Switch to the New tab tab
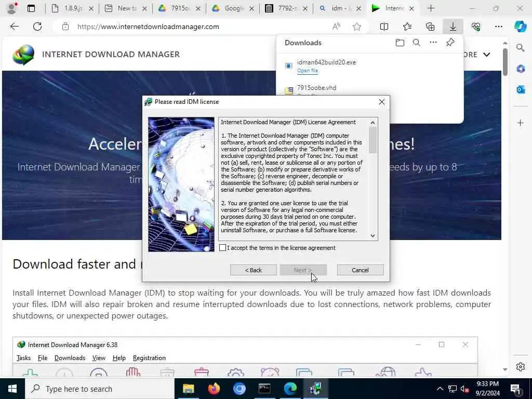The height and width of the screenshot is (399, 532). click(x=126, y=8)
